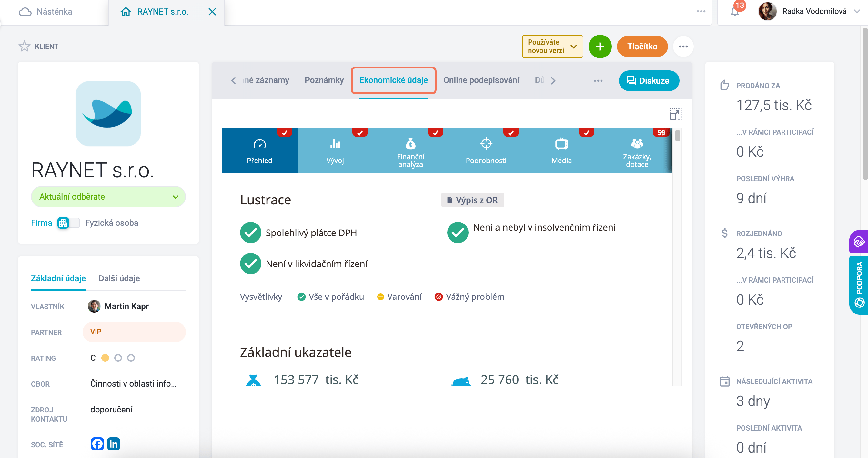Expand the Používáte novou verzi dropdown

(552, 47)
